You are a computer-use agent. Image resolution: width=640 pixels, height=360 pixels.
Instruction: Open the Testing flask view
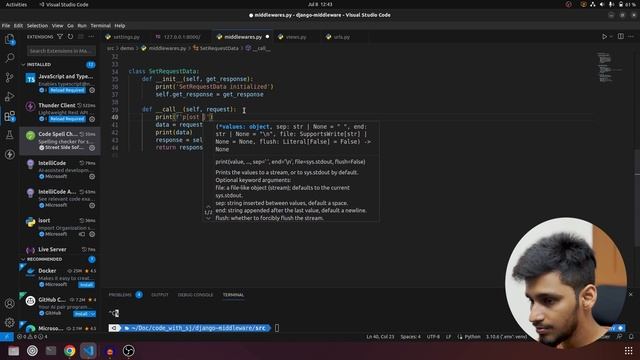pos(9,135)
